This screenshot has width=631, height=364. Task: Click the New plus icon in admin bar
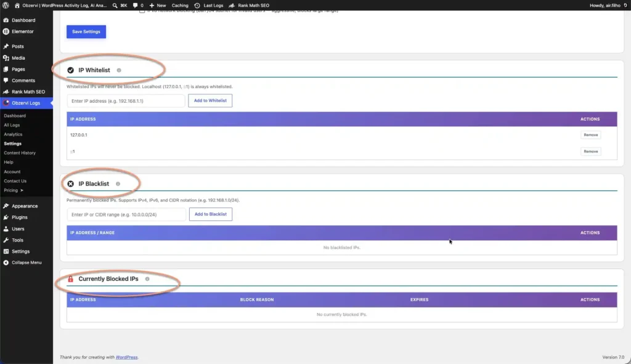click(x=152, y=5)
